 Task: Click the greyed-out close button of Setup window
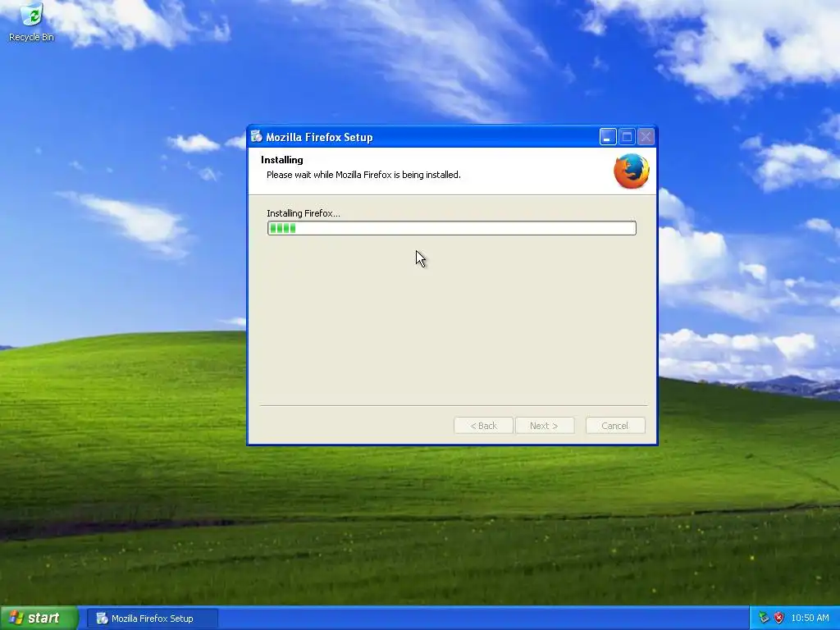pos(646,137)
